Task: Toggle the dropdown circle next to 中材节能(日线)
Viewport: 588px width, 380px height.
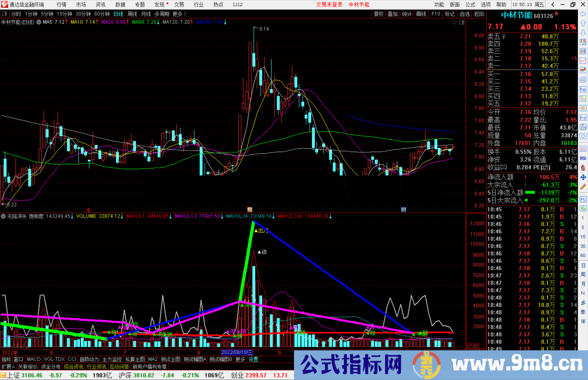Action: pyautogui.click(x=39, y=22)
